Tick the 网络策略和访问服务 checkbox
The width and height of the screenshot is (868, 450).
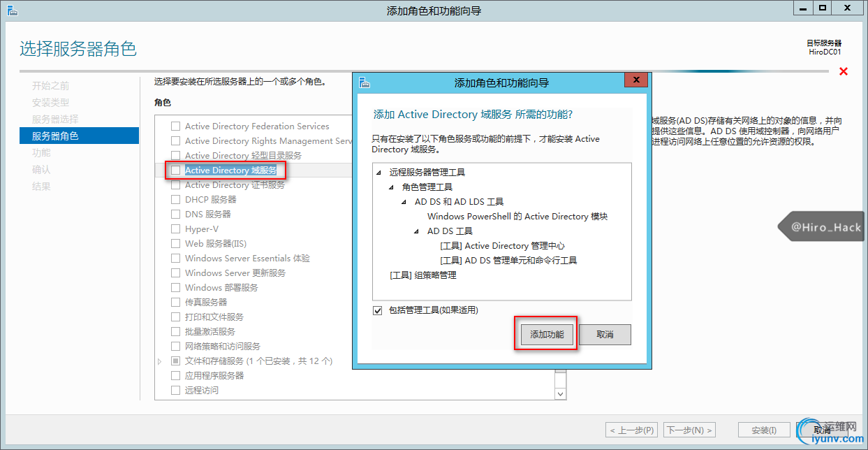point(176,347)
